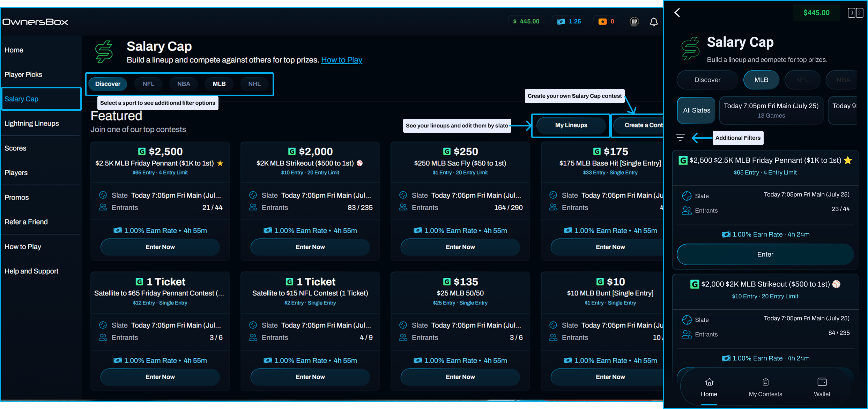Screen dimensions: 868x409
Task: Click Enter Now on $10 MLB Bunt
Action: click(x=607, y=377)
